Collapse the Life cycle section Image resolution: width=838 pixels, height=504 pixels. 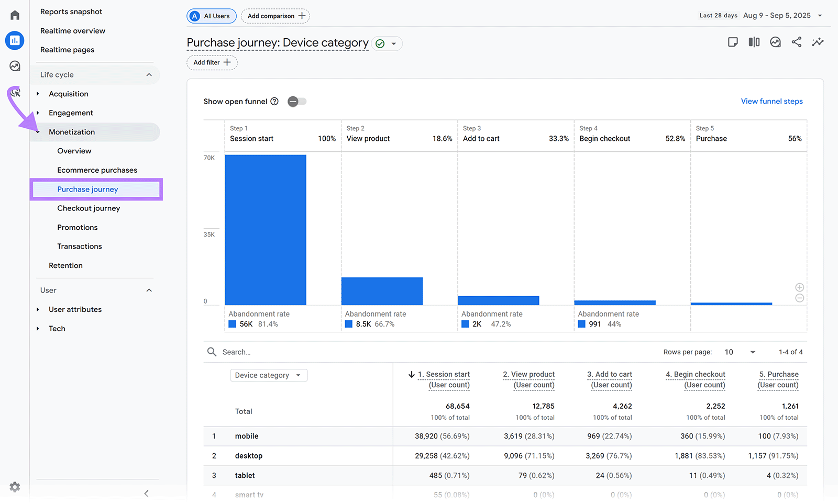(149, 74)
